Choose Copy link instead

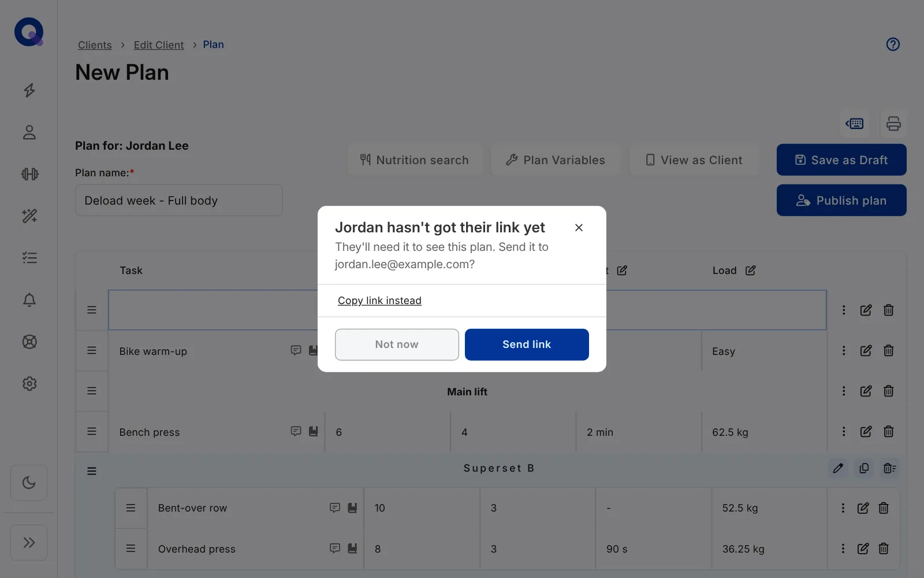[379, 301]
